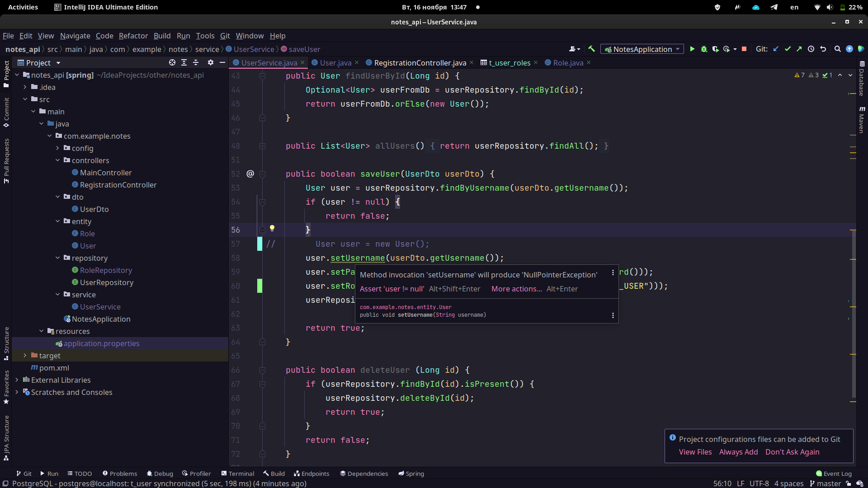The image size is (868, 488).
Task: Switch to RegistrationController.java tab
Action: tap(419, 63)
